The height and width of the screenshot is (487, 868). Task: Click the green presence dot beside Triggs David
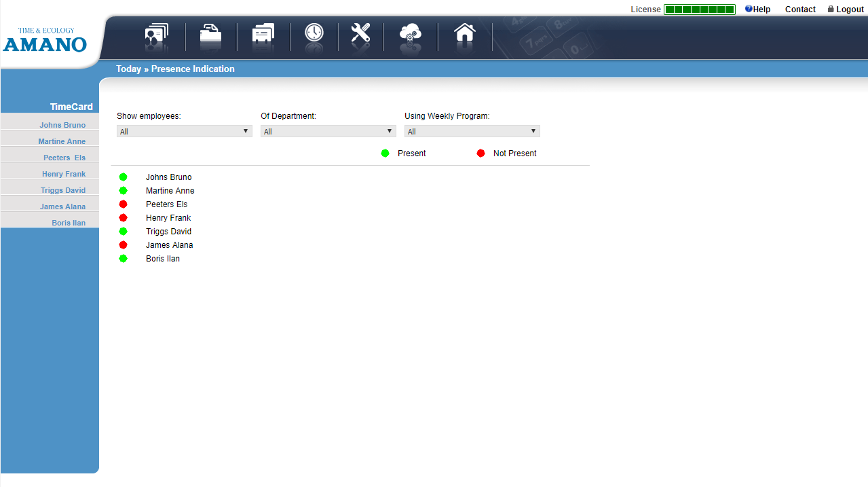coord(123,231)
